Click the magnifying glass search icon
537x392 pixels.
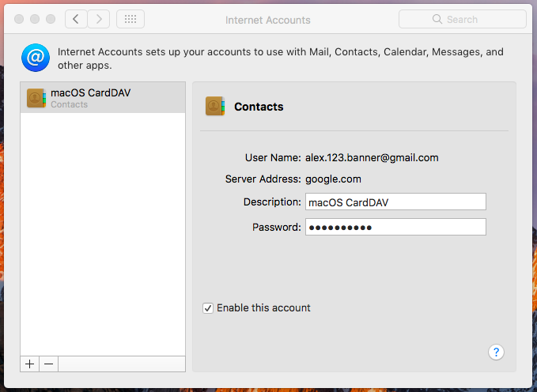pyautogui.click(x=437, y=19)
